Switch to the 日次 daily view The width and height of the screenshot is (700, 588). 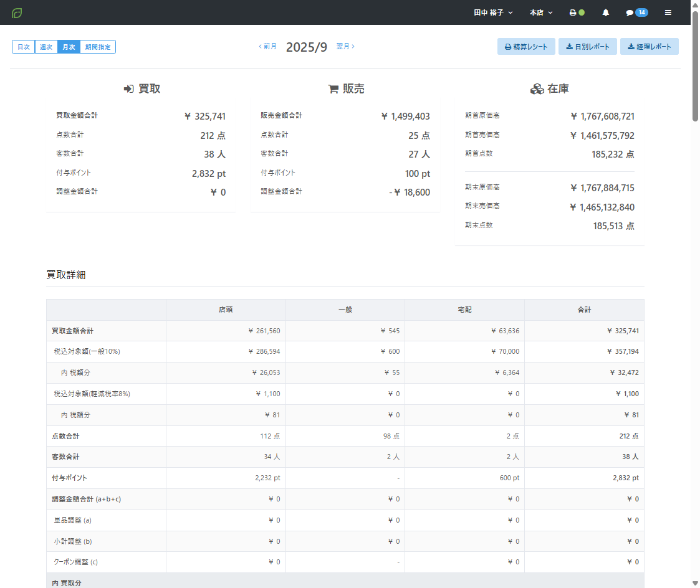(23, 47)
